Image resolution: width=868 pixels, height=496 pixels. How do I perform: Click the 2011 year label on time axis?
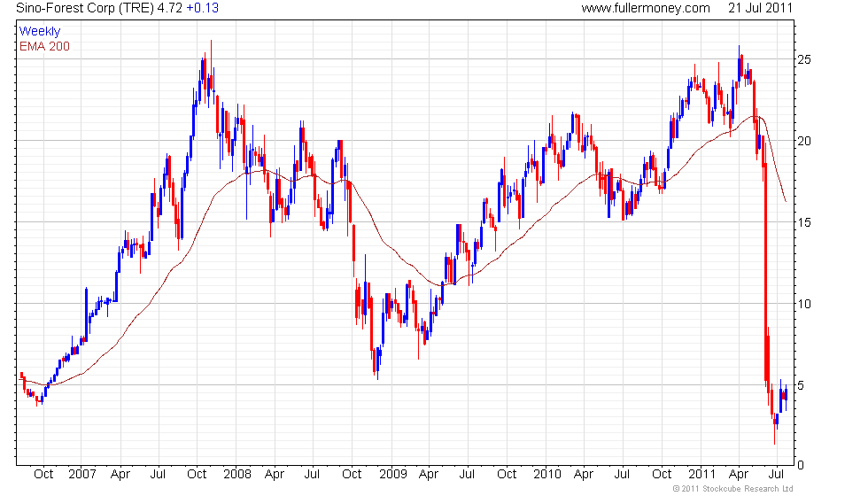pyautogui.click(x=701, y=475)
